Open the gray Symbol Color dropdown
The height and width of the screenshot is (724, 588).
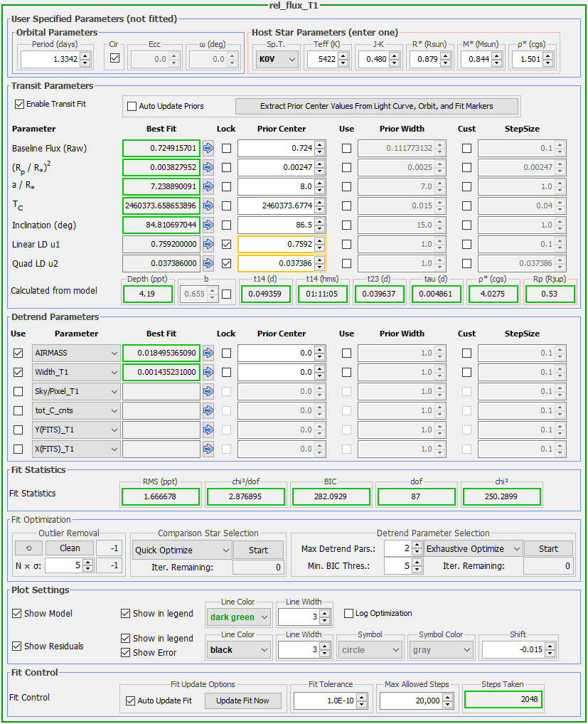coord(442,649)
